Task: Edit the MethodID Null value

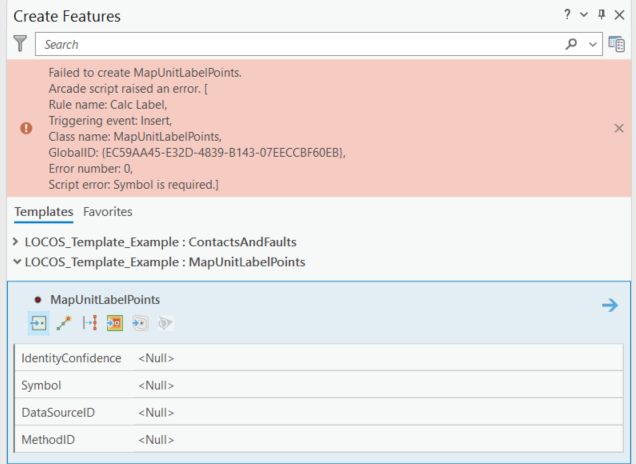Action: (378, 440)
